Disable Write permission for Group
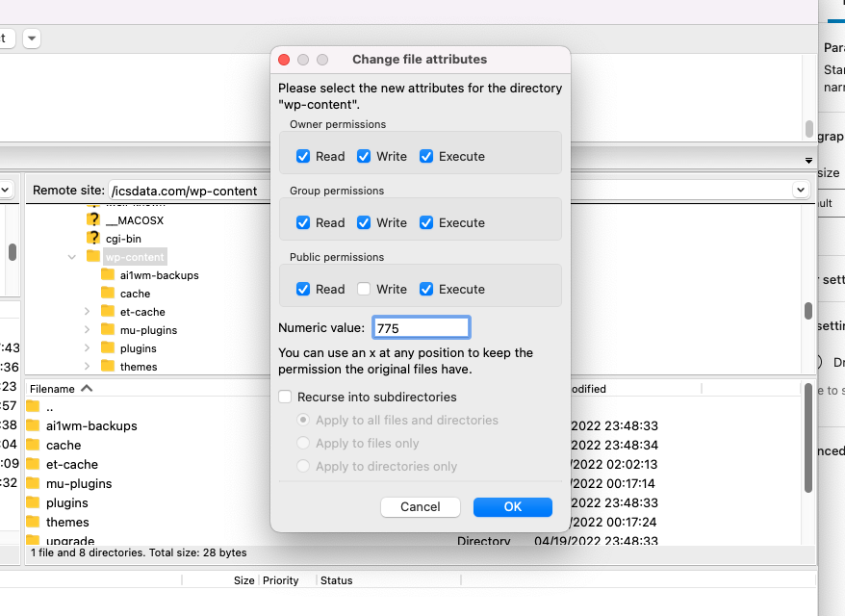 (x=364, y=222)
